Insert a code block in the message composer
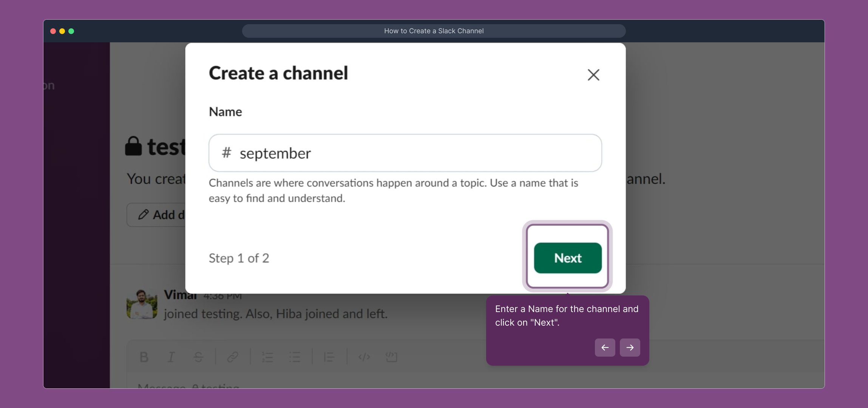This screenshot has height=408, width=868. tap(391, 357)
